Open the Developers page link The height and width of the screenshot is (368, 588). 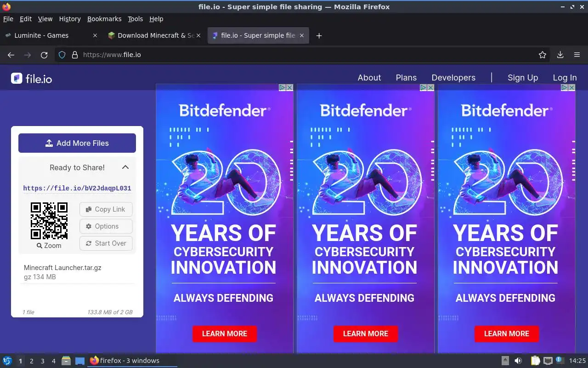453,78
